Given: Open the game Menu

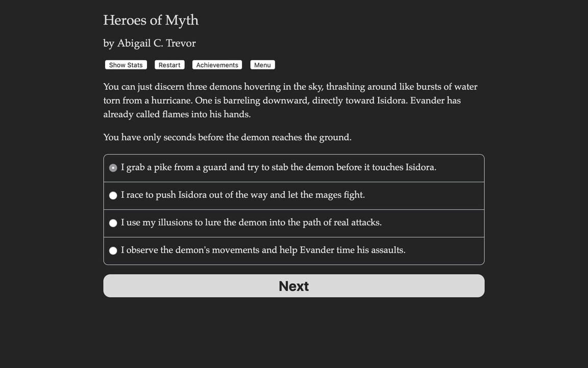Looking at the screenshot, I should (x=262, y=64).
